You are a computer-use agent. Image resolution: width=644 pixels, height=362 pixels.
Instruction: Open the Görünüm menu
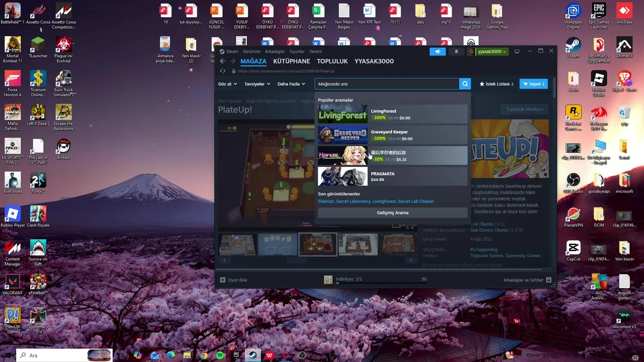click(x=252, y=51)
